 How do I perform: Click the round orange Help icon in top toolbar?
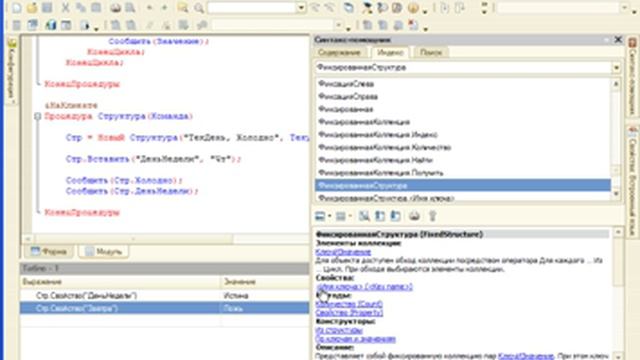[x=413, y=7]
